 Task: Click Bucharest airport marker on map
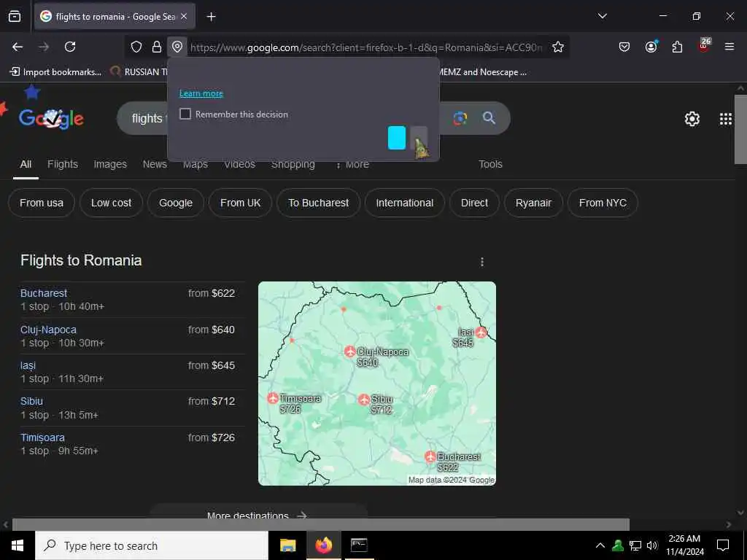(430, 457)
